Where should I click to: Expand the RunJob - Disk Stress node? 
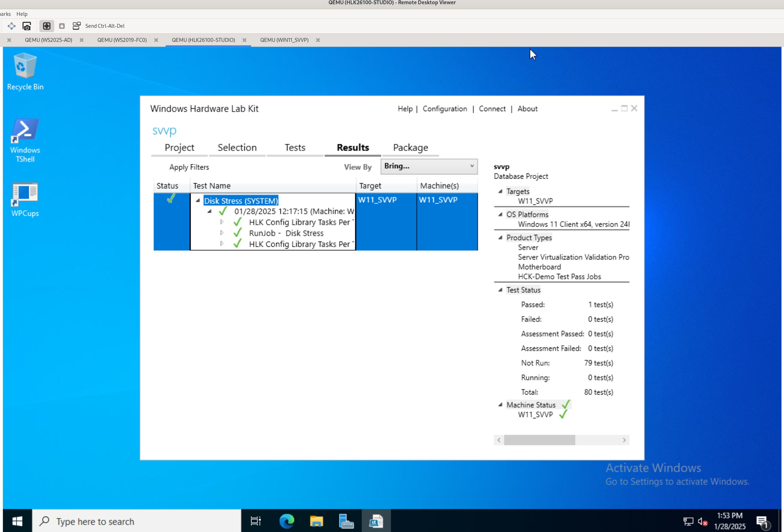[x=222, y=233]
